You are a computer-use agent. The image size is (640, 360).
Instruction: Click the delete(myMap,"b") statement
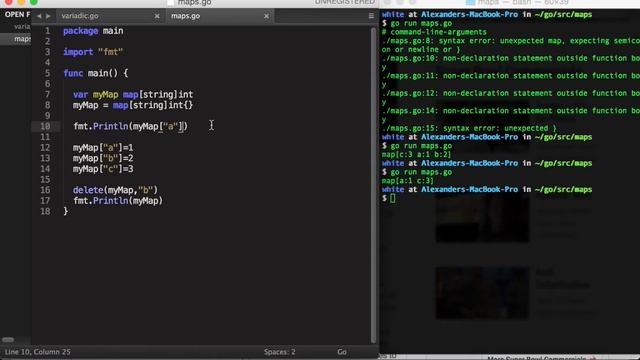[116, 190]
